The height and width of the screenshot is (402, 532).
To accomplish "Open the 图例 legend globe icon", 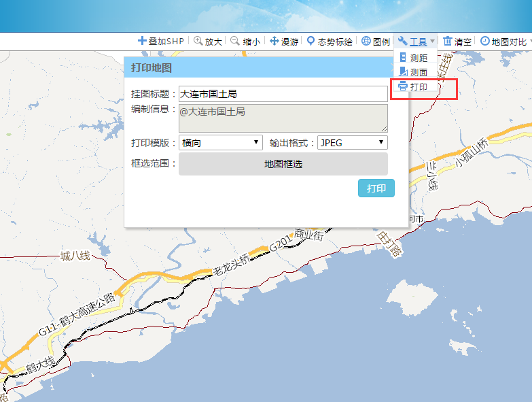I will [x=366, y=41].
